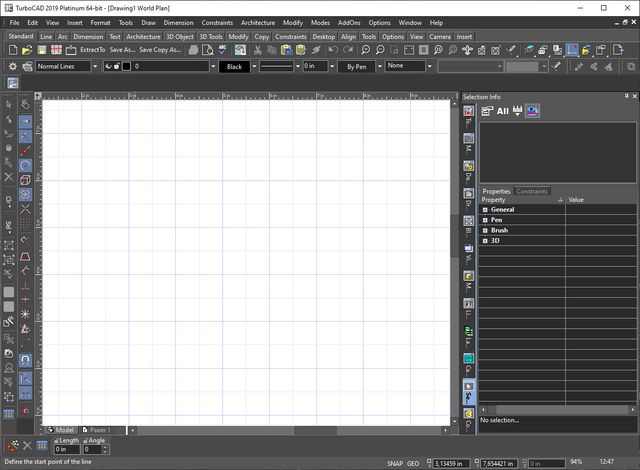Toggle GEO mode in status bar

tap(414, 463)
